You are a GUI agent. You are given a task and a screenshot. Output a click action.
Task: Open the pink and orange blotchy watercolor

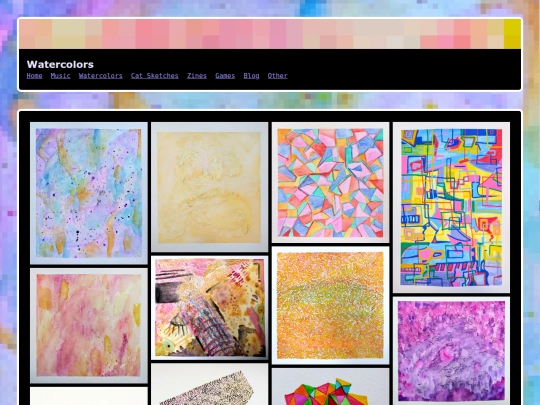pos(89,326)
